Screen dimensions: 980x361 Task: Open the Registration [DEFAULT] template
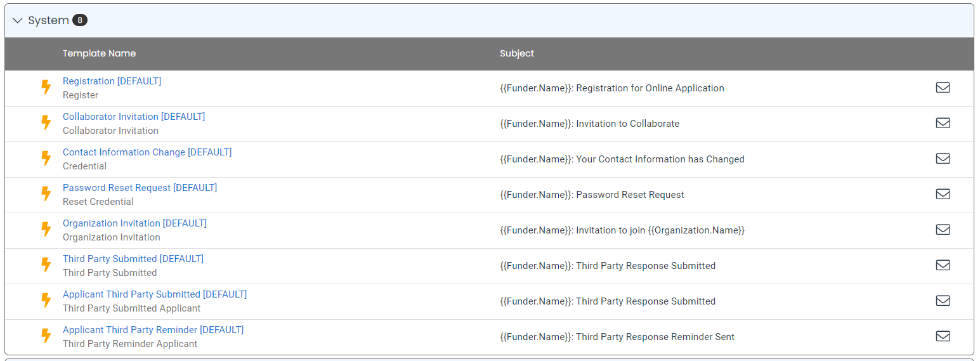point(112,81)
